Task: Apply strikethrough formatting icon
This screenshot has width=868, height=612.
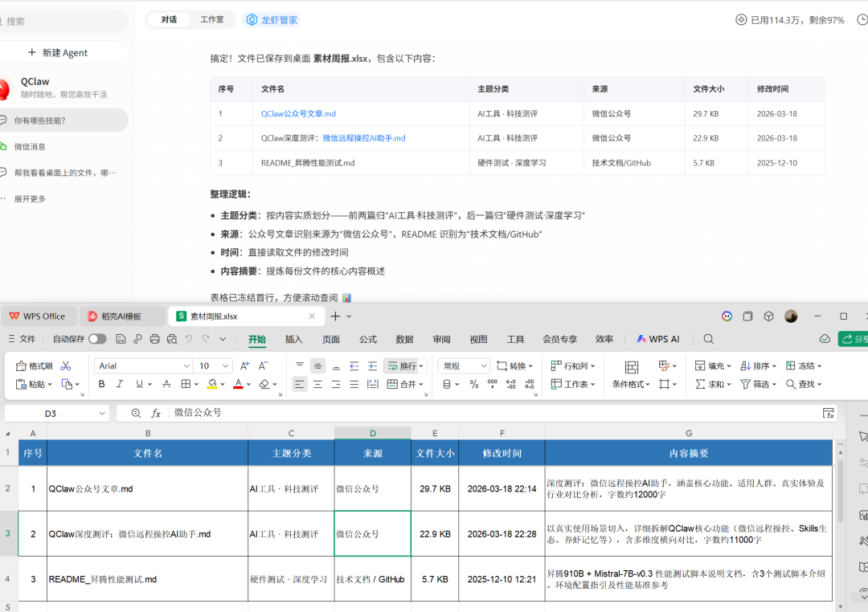Action: [166, 384]
